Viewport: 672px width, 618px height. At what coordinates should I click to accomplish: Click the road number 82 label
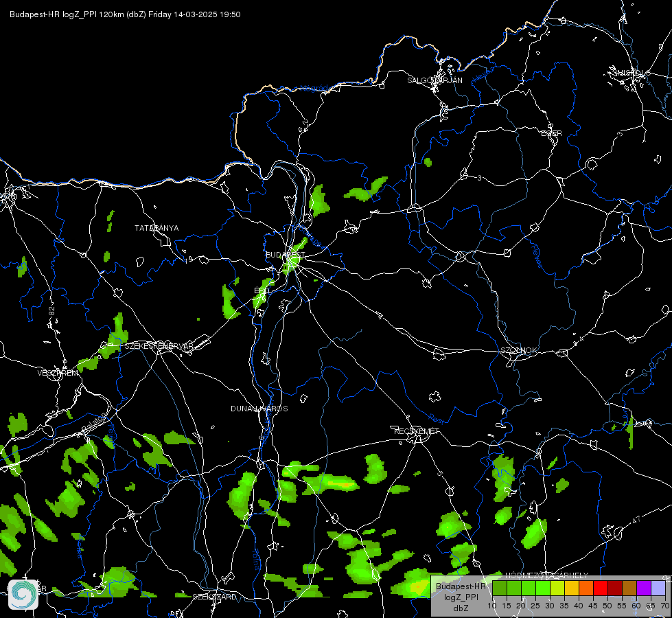(52, 312)
